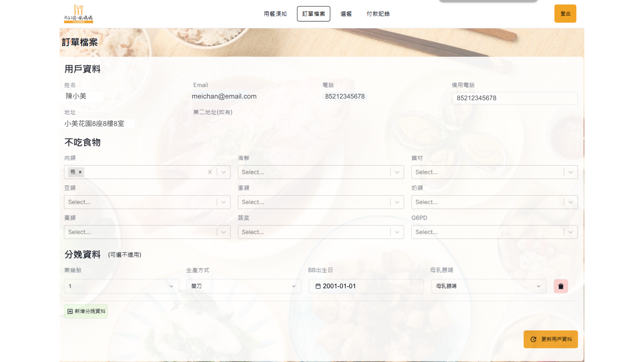The width and height of the screenshot is (644, 362).
Task: Clear all selections in 肉類 field
Action: click(210, 172)
